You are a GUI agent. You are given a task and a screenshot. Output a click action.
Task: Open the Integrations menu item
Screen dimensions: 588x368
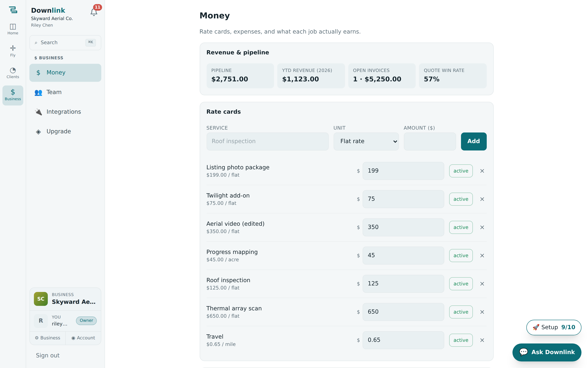(65, 112)
